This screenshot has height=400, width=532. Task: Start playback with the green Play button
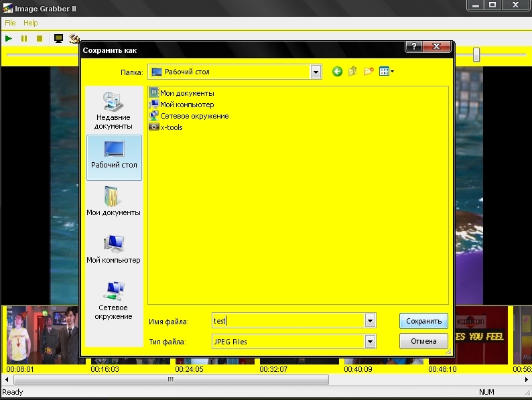click(x=9, y=39)
